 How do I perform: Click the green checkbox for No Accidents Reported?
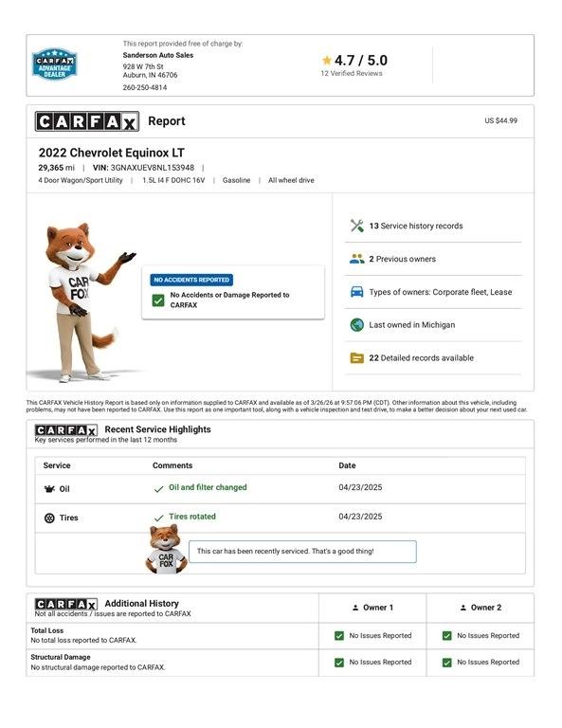[158, 300]
